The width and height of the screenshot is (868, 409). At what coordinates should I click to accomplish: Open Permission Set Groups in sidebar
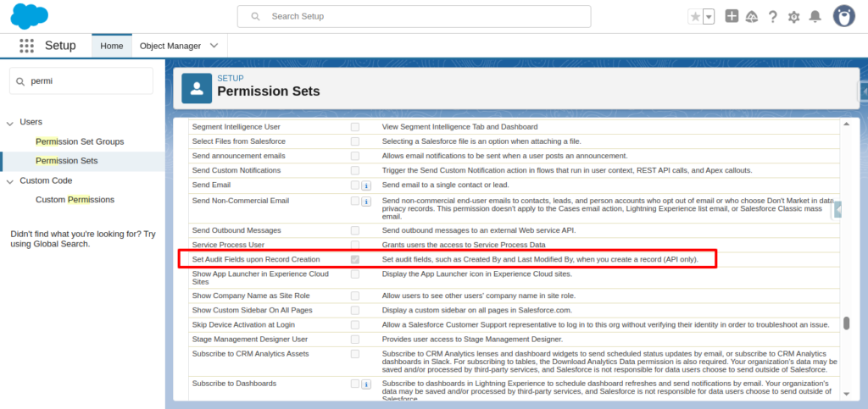pyautogui.click(x=80, y=141)
